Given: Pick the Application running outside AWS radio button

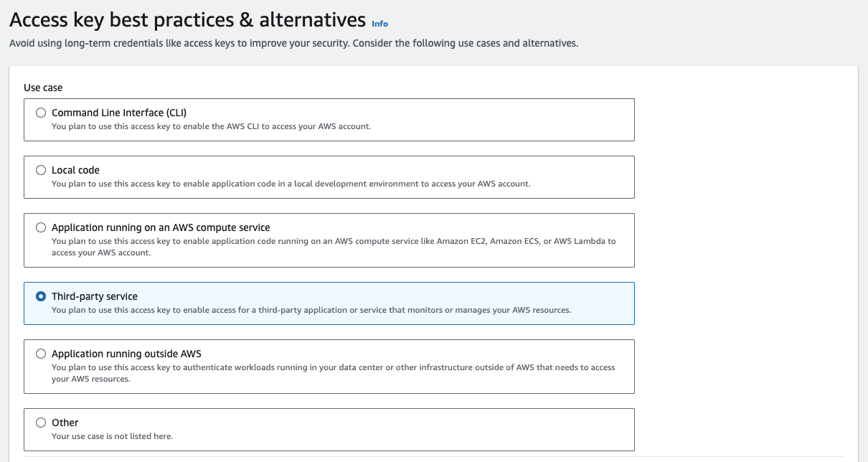Looking at the screenshot, I should 41,354.
